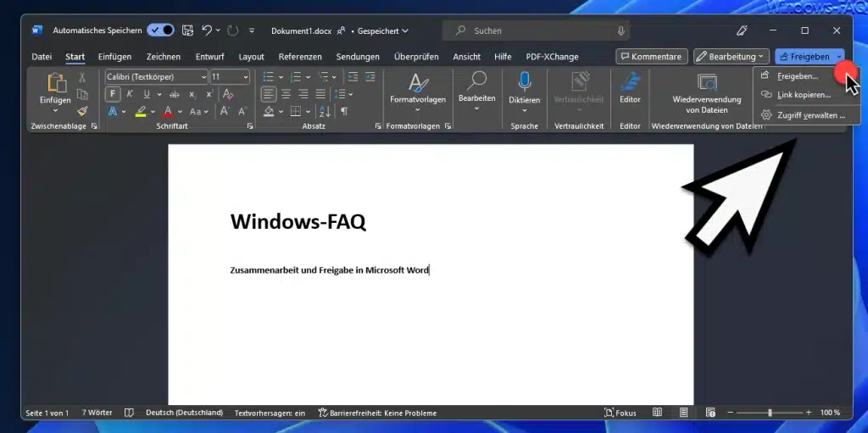Toggle bold (F) formatting
Image resolution: width=868 pixels, height=433 pixels.
point(113,94)
